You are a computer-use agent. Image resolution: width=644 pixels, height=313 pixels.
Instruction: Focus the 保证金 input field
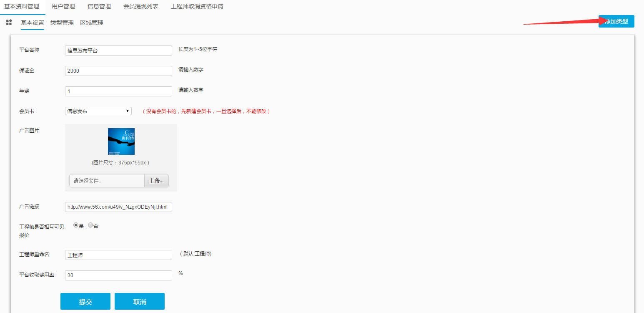click(118, 71)
